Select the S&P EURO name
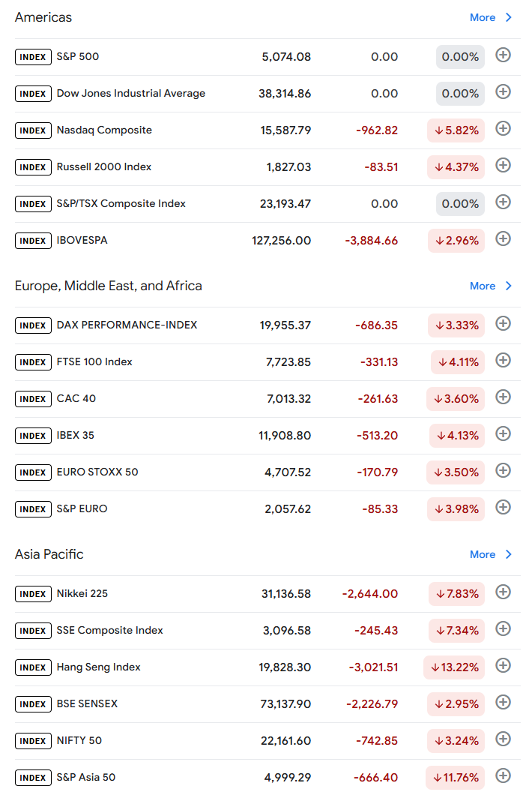Screen dimensions: 532x810 [x=82, y=508]
